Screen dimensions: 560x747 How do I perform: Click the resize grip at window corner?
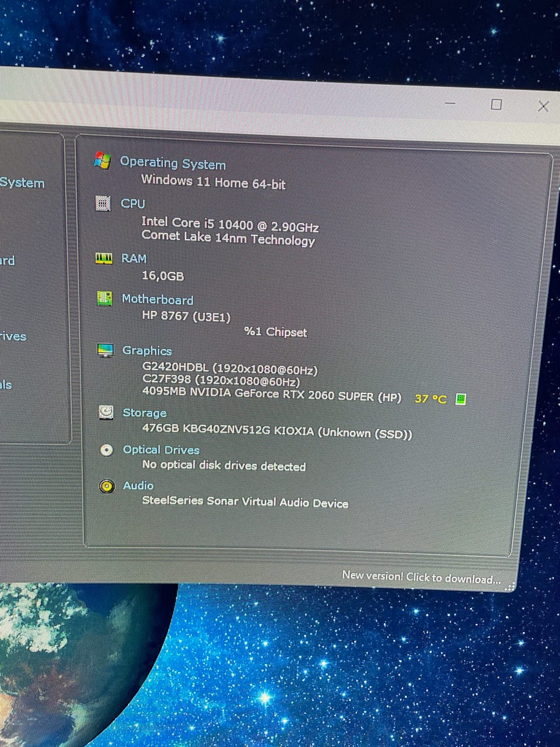510,587
